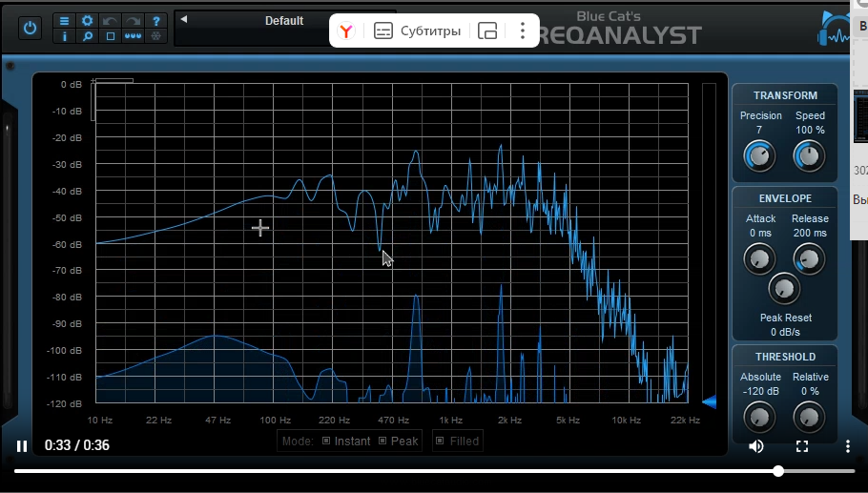Click the 47 Hz frequency axis label
Screen dimensions: 868x493
tap(217, 420)
